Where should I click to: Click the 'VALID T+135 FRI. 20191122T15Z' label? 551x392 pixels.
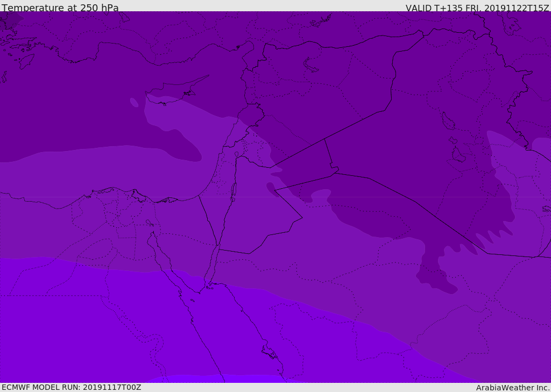coord(477,8)
